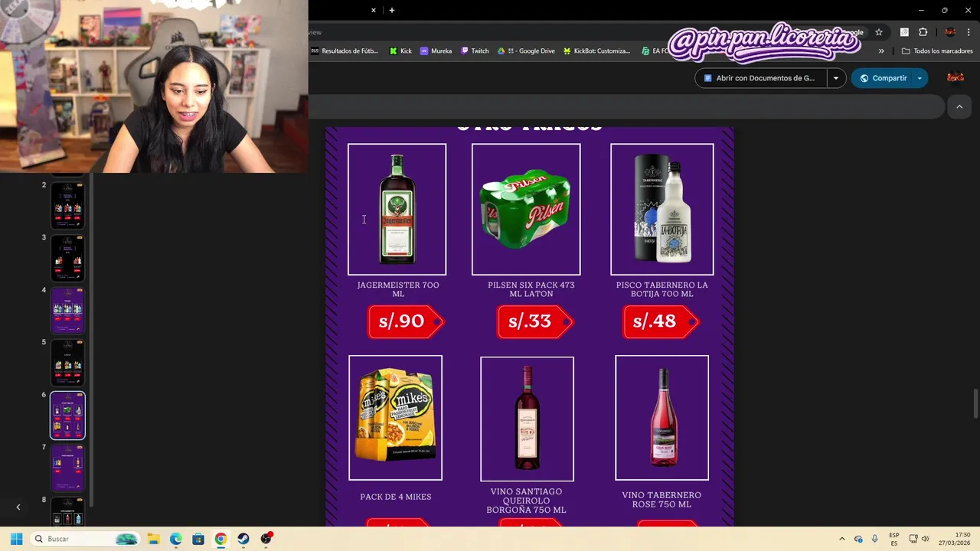The height and width of the screenshot is (551, 980).
Task: Select page 6 thumbnail
Action: click(x=67, y=416)
